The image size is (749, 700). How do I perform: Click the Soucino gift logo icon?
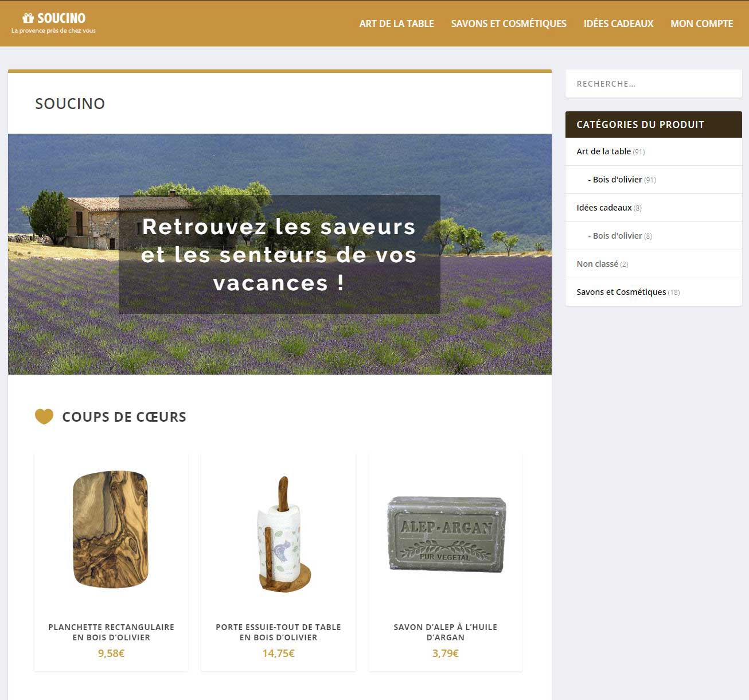28,18
